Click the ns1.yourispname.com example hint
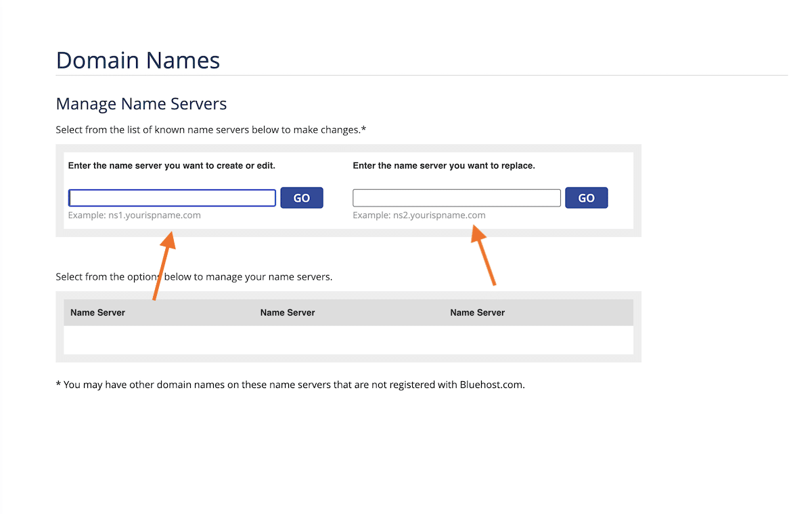Screen dimensions: 812x514 tap(135, 215)
